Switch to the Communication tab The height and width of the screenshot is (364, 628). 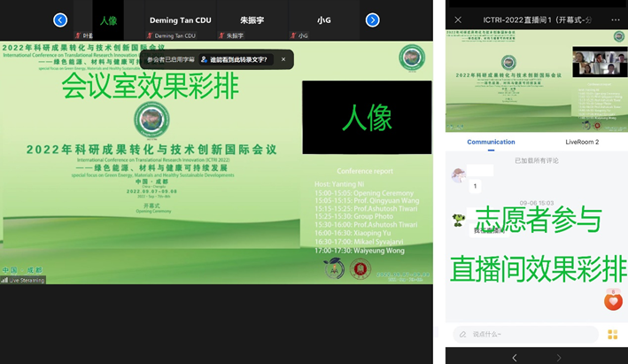pos(491,142)
